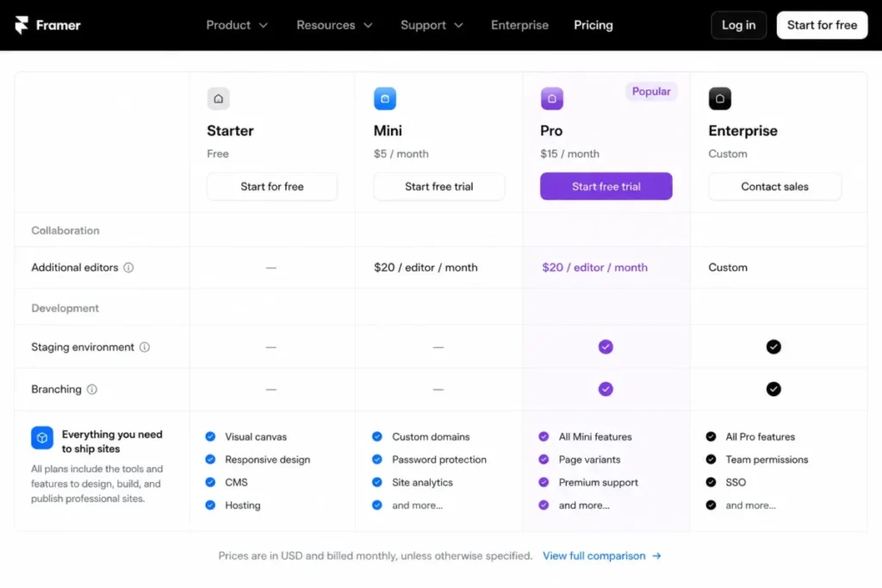Click Enterprise checkmark for Branching

773,389
